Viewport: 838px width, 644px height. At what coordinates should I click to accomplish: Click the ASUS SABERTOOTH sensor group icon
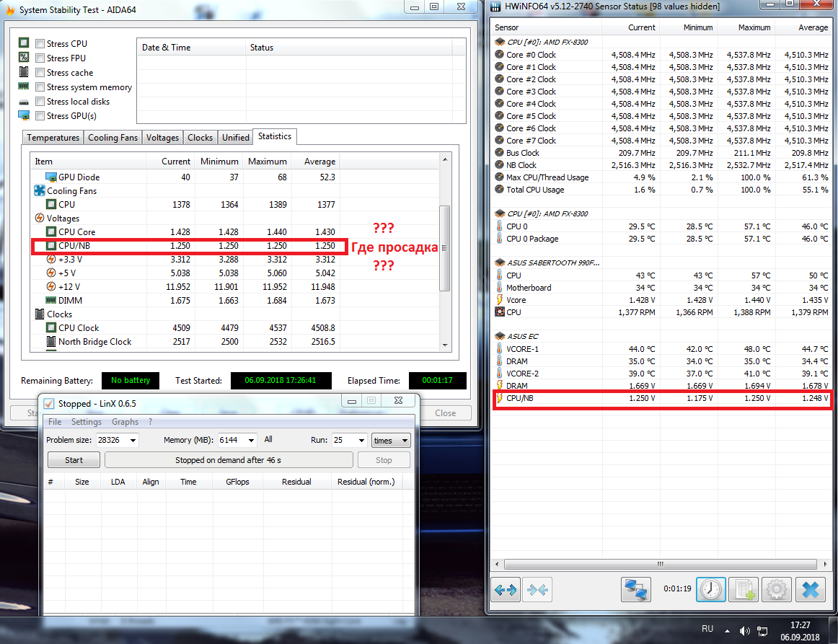500,263
